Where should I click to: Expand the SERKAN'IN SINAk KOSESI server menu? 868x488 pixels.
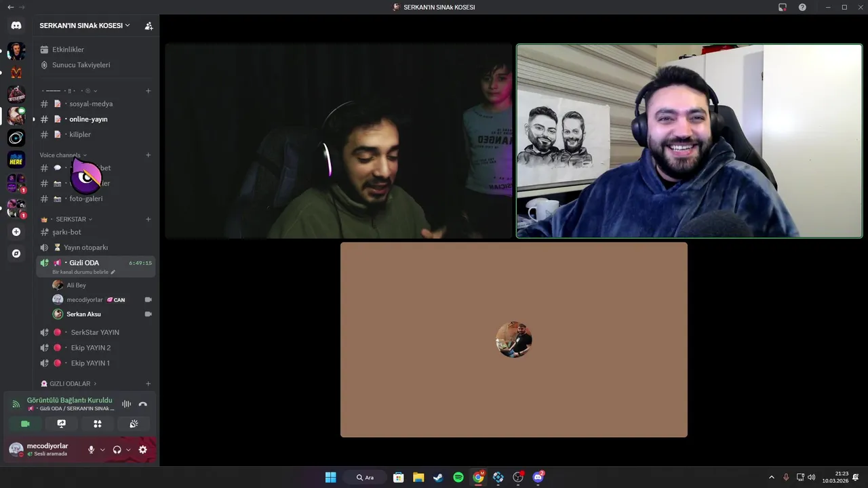85,26
